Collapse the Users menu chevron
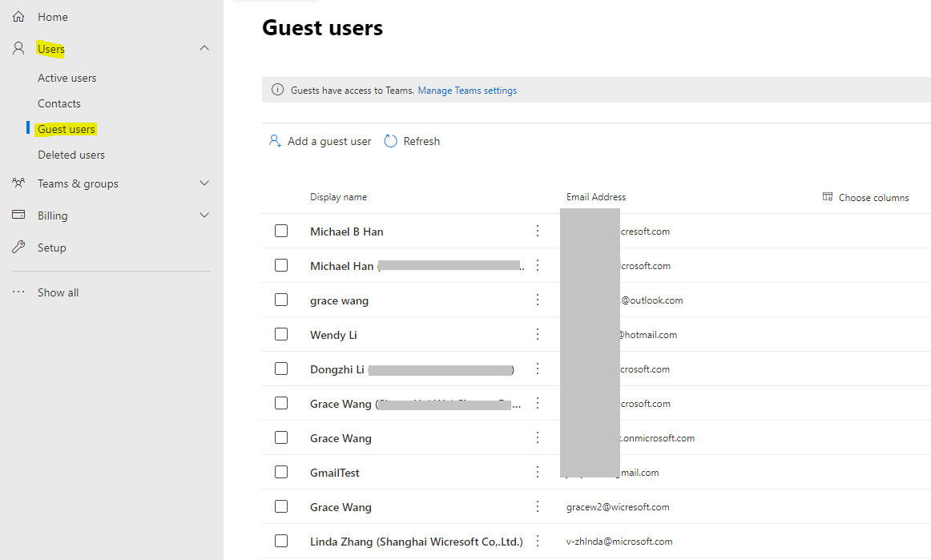931x560 pixels. [204, 48]
